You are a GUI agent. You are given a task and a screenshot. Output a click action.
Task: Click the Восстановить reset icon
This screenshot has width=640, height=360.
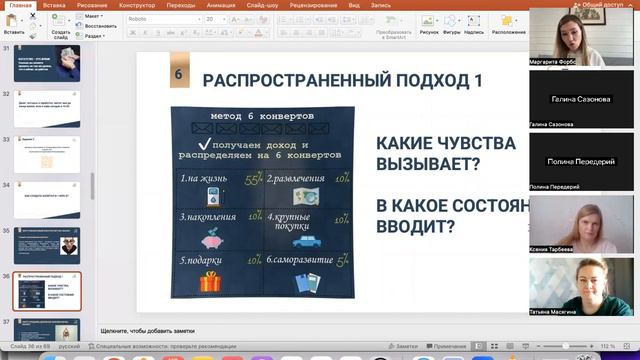pos(79,26)
